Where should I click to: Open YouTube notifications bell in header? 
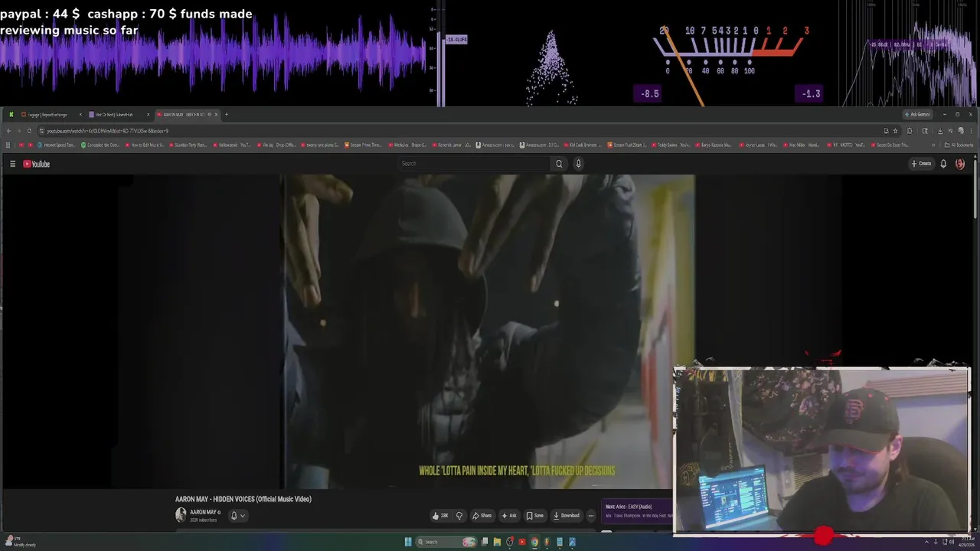pyautogui.click(x=943, y=164)
